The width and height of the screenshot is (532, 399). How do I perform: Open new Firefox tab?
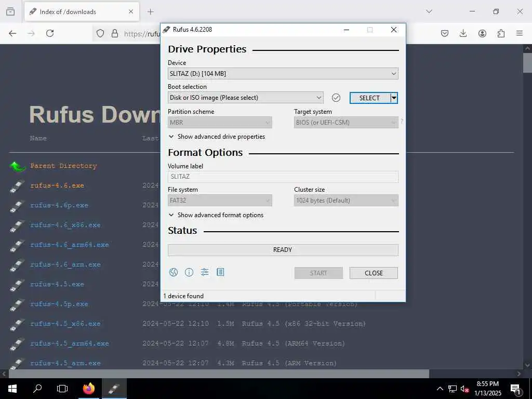[x=151, y=12]
